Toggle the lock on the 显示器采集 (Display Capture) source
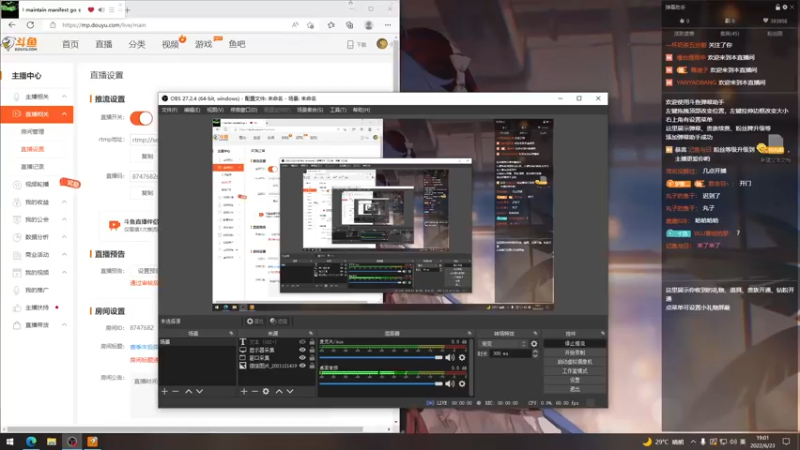This screenshot has width=800, height=450. pos(312,350)
